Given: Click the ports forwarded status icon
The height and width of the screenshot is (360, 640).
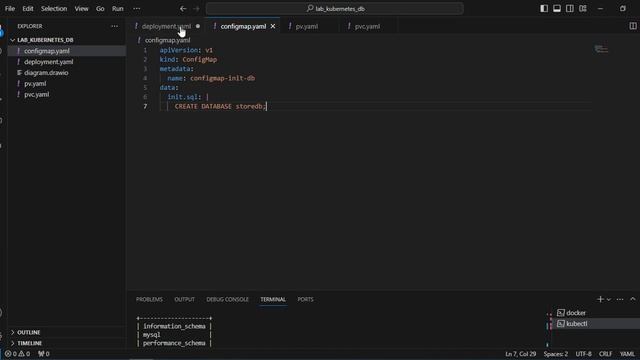Looking at the screenshot, I should pos(44,354).
